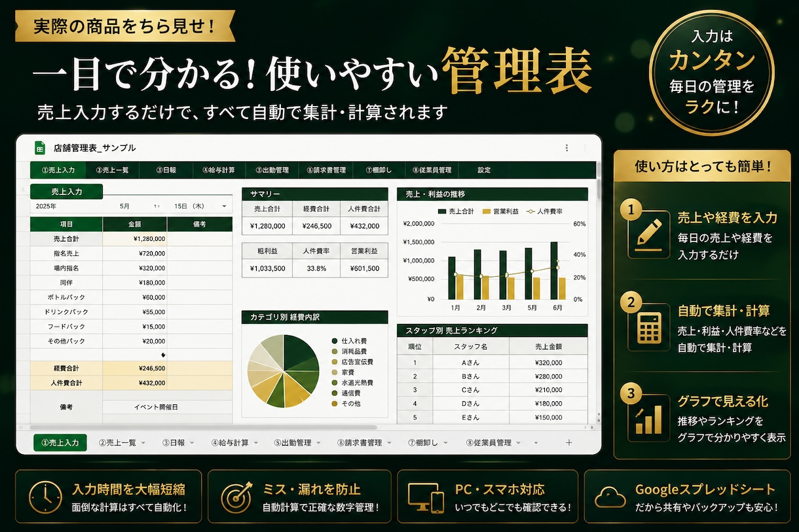This screenshot has width=799, height=532.
Task: Click the 通信費 legend color dot
Action: (x=335, y=393)
